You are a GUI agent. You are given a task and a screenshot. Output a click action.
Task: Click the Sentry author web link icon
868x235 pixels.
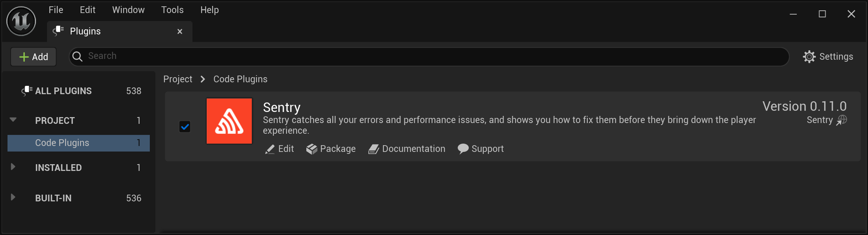[842, 120]
